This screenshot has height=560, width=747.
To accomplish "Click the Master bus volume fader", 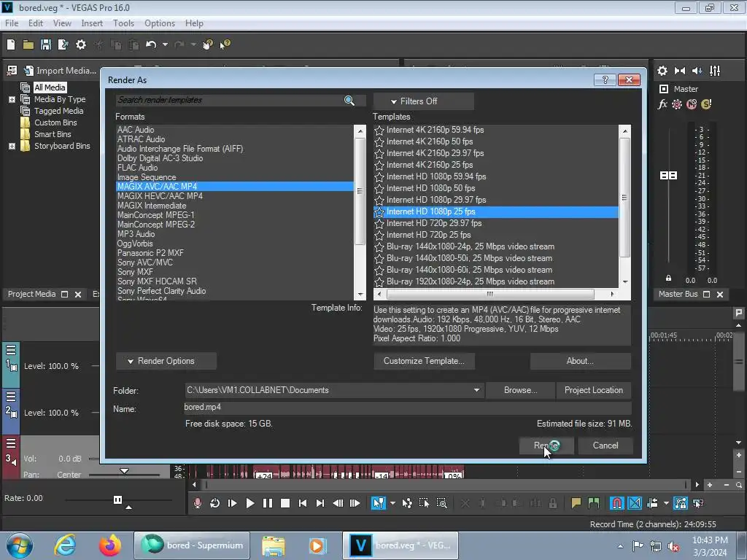I will [x=668, y=176].
